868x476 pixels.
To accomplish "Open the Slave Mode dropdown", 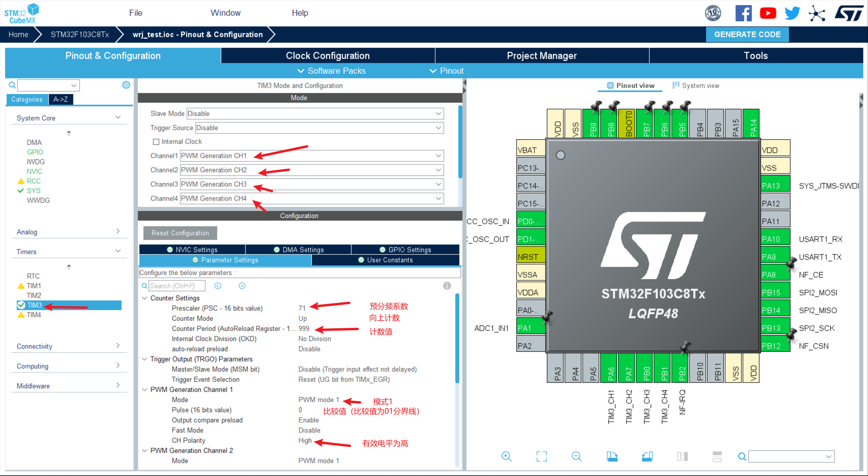I will (x=315, y=113).
